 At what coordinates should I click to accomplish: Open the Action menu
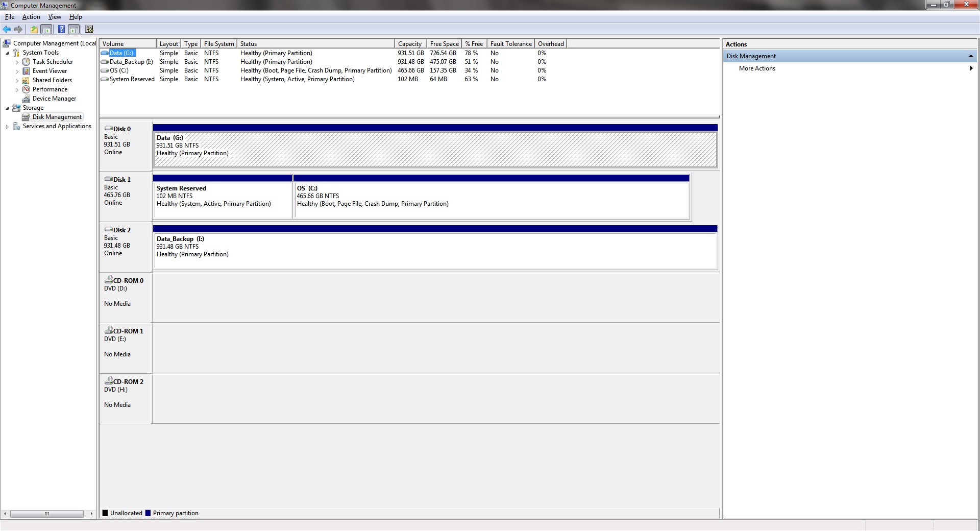pos(31,17)
